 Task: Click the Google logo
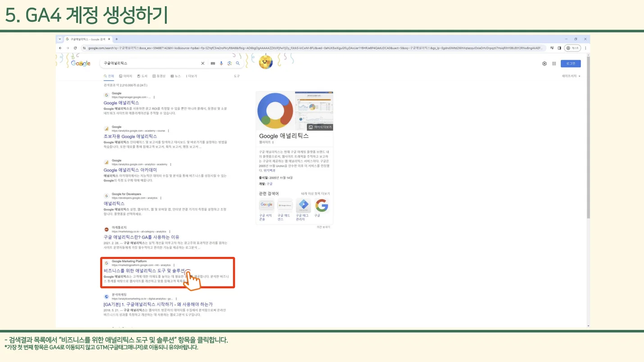point(81,64)
